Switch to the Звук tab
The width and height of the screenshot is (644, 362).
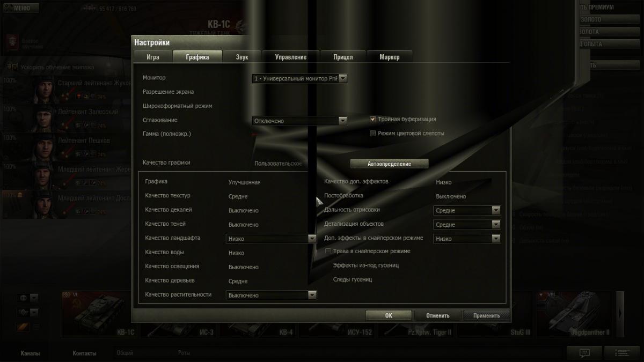(x=242, y=57)
